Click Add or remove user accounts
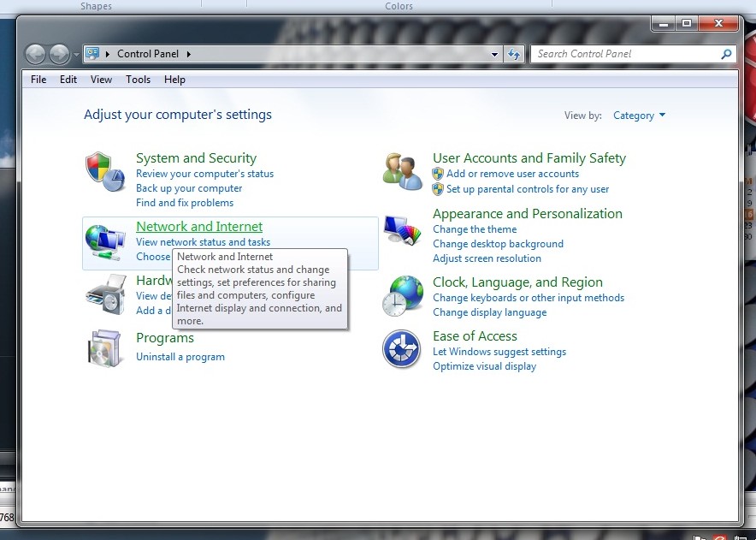Image resolution: width=756 pixels, height=540 pixels. coord(512,174)
